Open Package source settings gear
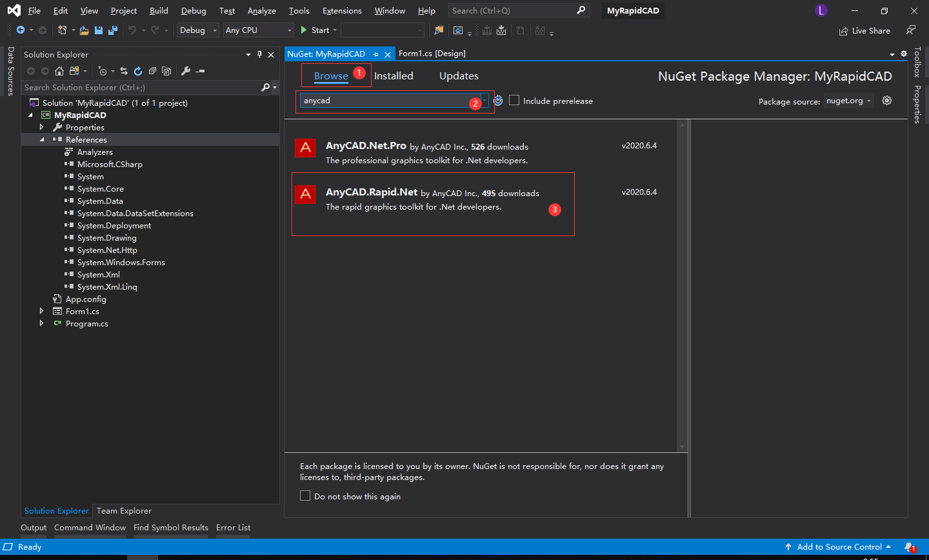 pos(886,101)
